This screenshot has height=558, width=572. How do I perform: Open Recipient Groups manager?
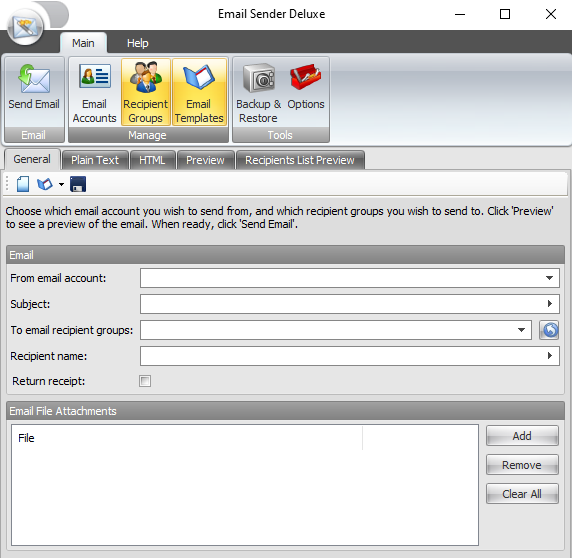tap(146, 92)
